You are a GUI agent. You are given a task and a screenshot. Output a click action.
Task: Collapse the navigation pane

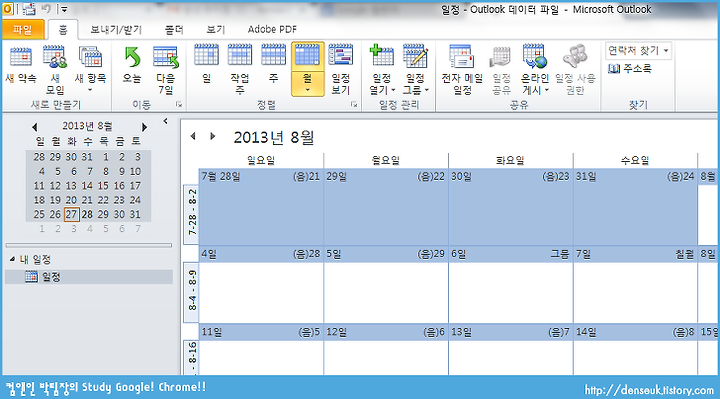[165, 121]
